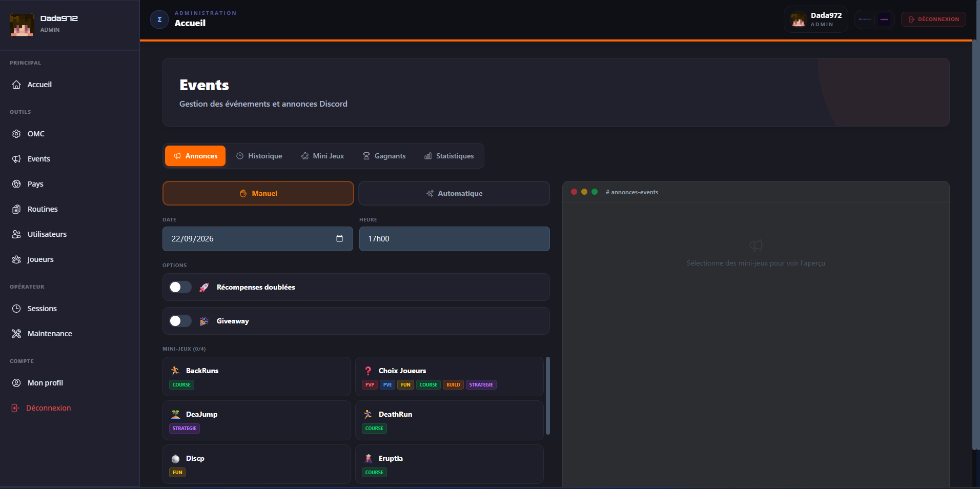The height and width of the screenshot is (489, 980).
Task: Open Sessions using the clock icon
Action: click(16, 309)
